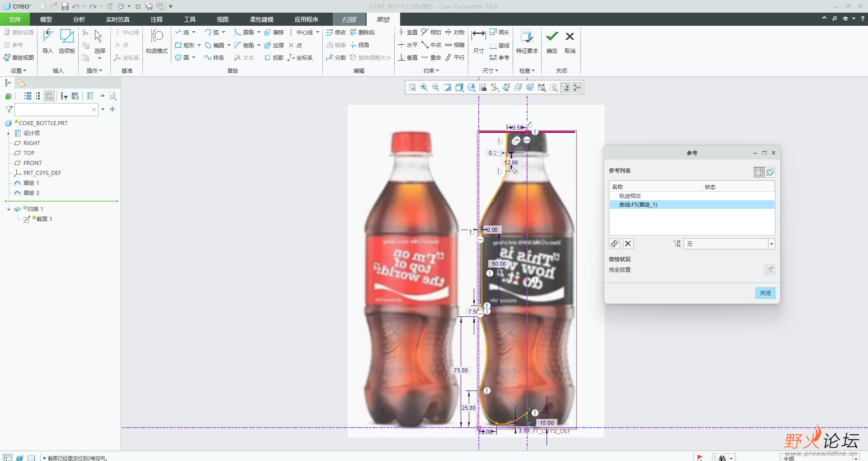Open the 矩形 rectangle dropdown arrow
This screenshot has width=868, height=461.
tap(199, 45)
